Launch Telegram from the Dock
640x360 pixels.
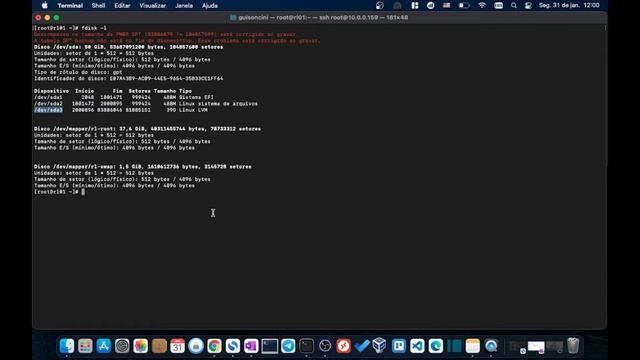288,346
